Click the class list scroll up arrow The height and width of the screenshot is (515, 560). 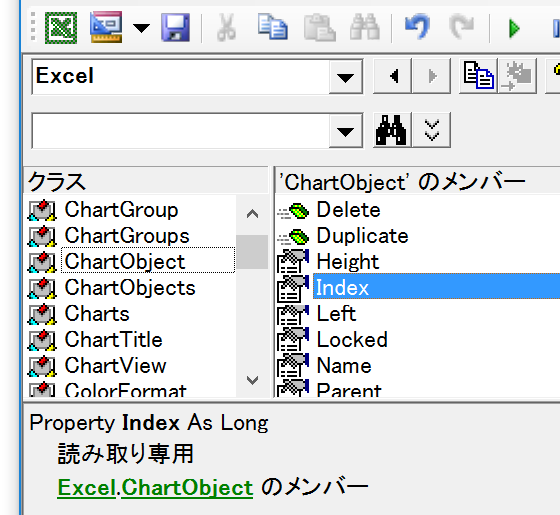point(252,214)
